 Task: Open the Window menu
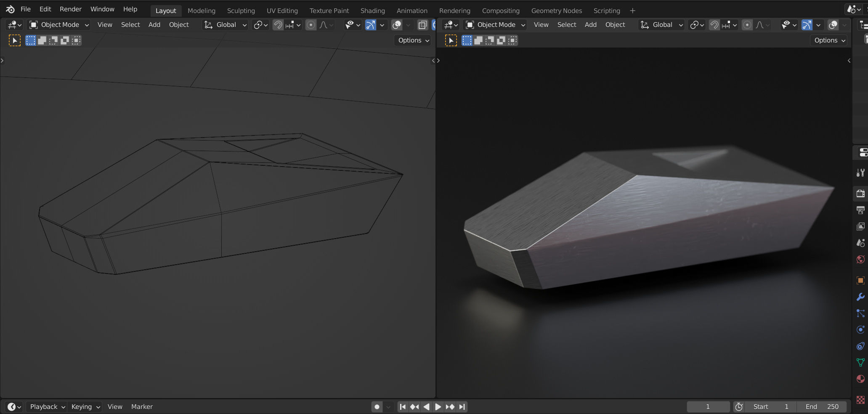click(102, 9)
